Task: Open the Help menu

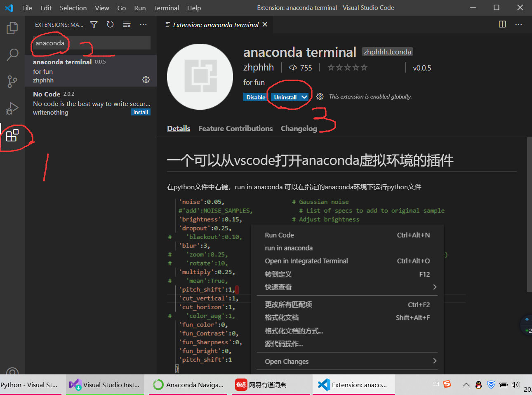Action: [194, 8]
